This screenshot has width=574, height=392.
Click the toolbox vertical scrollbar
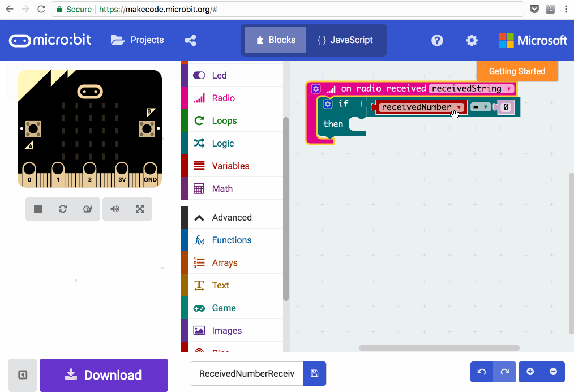pyautogui.click(x=286, y=209)
